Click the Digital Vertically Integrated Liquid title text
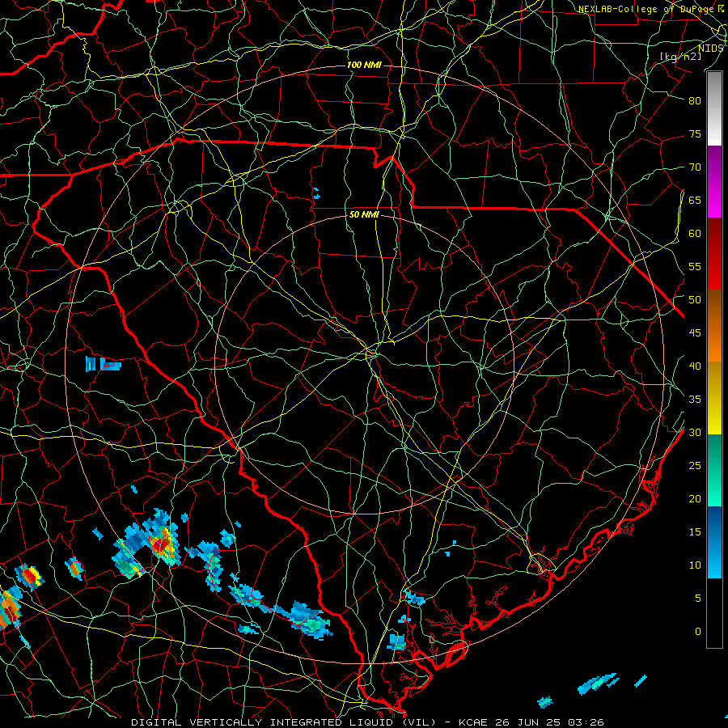728x728 pixels. pyautogui.click(x=283, y=722)
